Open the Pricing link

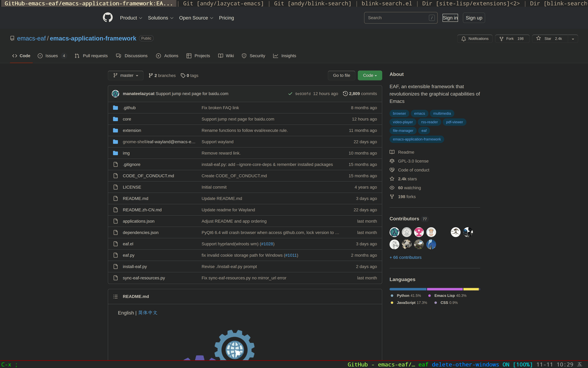pos(226,18)
